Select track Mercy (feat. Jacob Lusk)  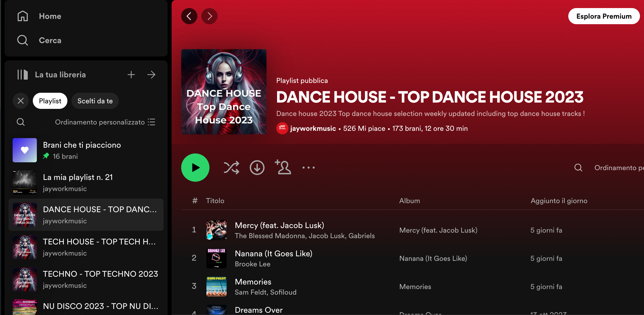[x=279, y=225]
